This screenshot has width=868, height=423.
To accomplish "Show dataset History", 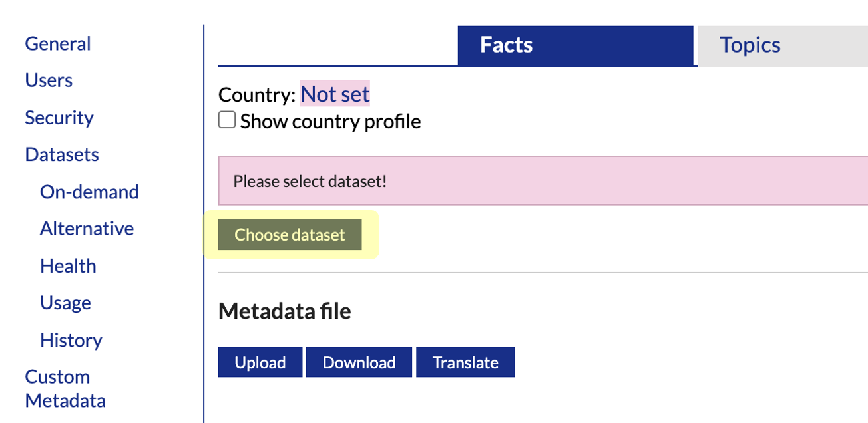I will (71, 340).
